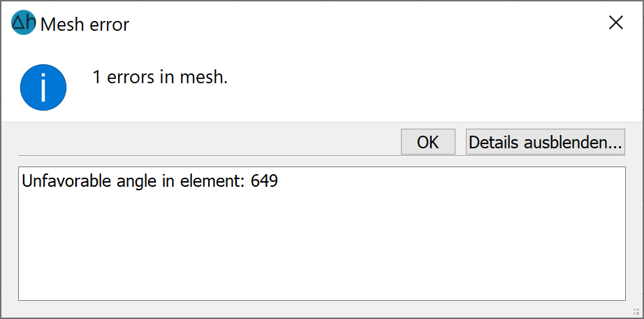Click the "1 errors in mesh." message
The width and height of the screenshot is (644, 319).
(160, 77)
